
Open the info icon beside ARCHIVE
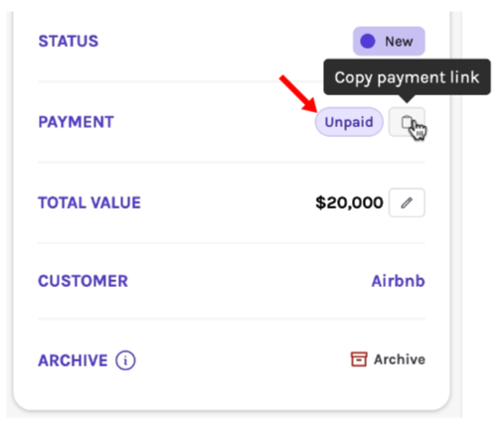125,360
